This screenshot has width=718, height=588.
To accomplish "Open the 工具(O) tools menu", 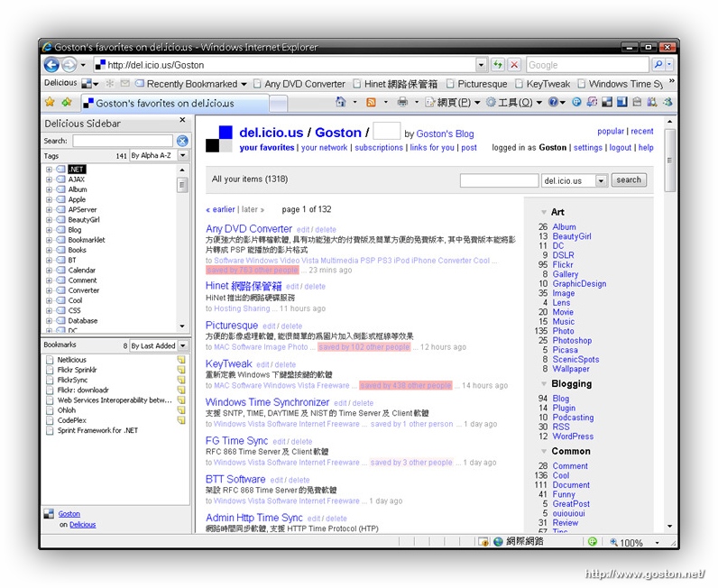I will [x=514, y=102].
